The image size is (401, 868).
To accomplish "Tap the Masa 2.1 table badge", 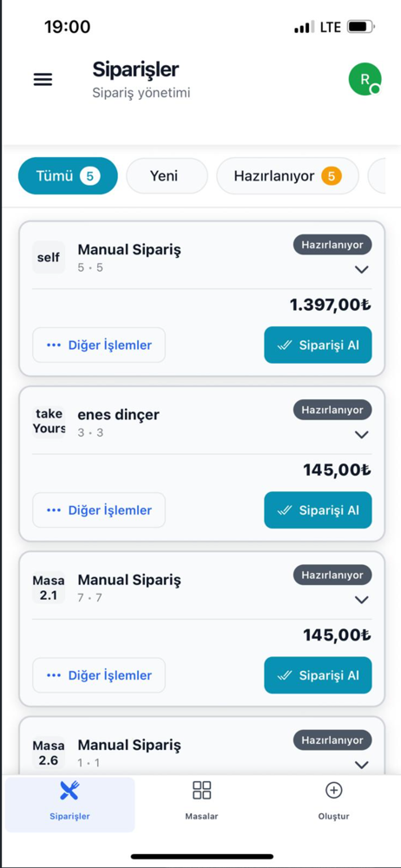I will click(x=49, y=588).
